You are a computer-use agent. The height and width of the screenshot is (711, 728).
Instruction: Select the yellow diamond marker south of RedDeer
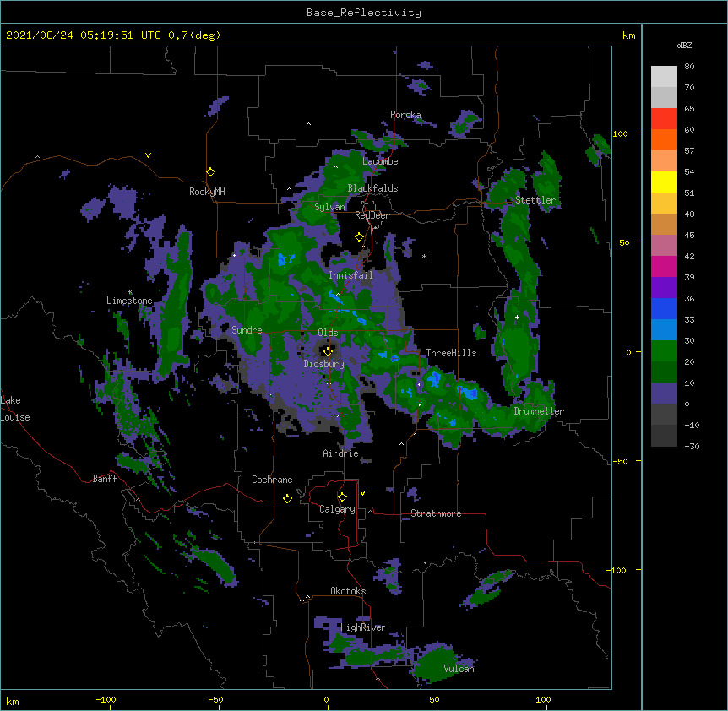[360, 237]
